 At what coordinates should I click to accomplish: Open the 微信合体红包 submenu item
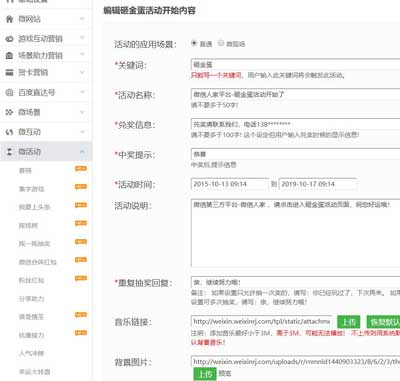pyautogui.click(x=37, y=262)
